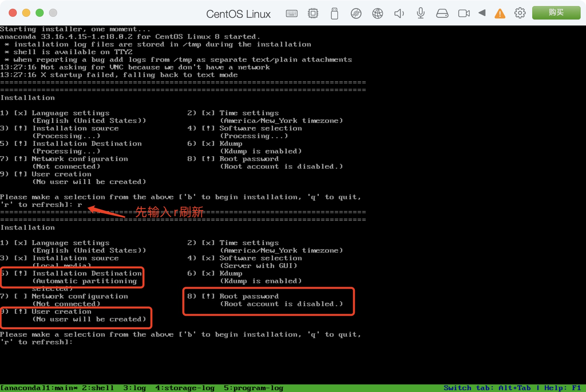Viewport: 586px width, 392px height.
Task: Close the CentOS Linux window
Action: click(13, 13)
